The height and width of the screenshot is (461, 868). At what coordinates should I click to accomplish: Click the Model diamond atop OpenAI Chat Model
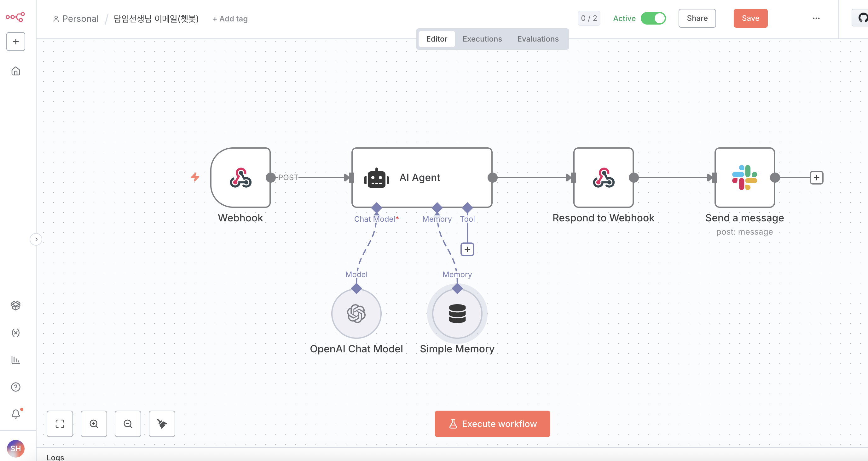click(356, 288)
